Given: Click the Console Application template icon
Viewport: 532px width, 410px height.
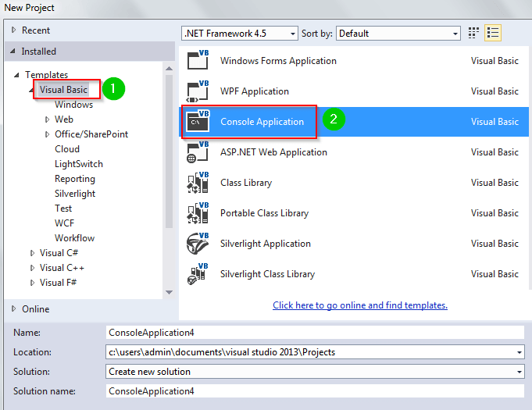Looking at the screenshot, I should [x=197, y=122].
